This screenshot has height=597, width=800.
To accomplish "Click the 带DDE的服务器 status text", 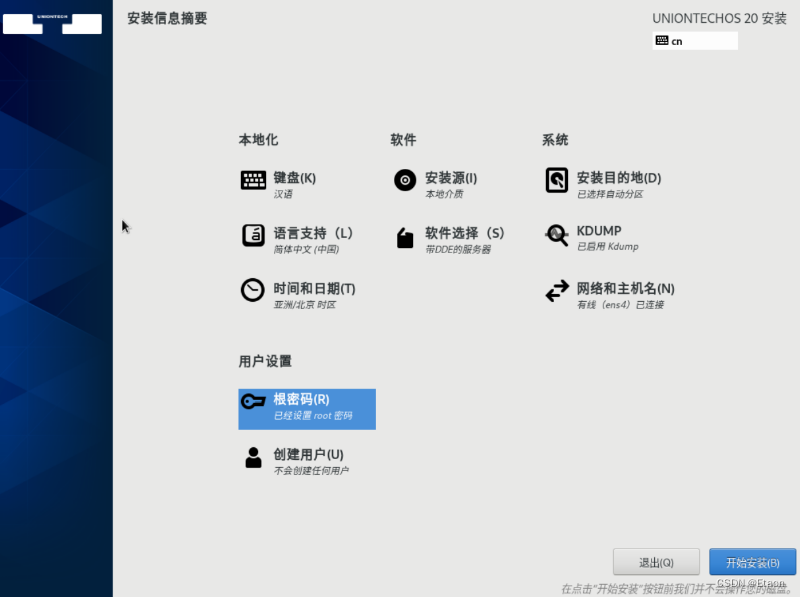I will [458, 249].
